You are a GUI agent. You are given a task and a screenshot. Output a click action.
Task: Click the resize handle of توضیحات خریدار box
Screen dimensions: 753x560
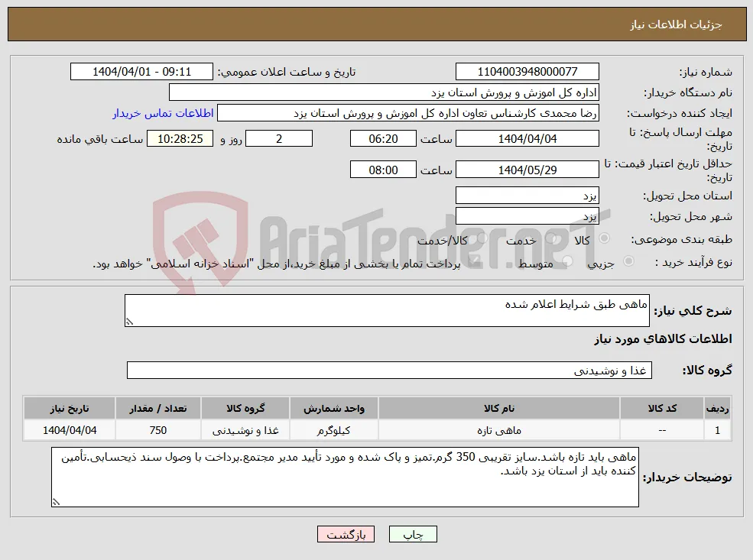[x=56, y=502]
